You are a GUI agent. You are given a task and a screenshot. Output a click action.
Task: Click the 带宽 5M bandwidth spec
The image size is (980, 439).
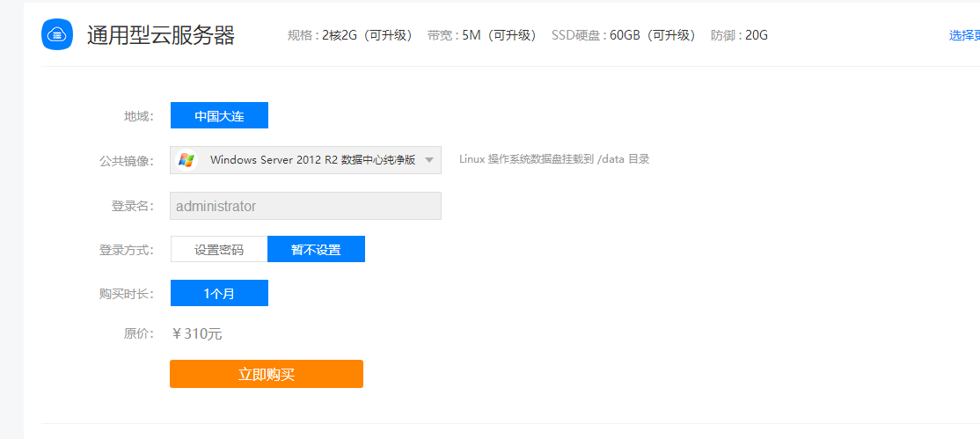(x=481, y=35)
